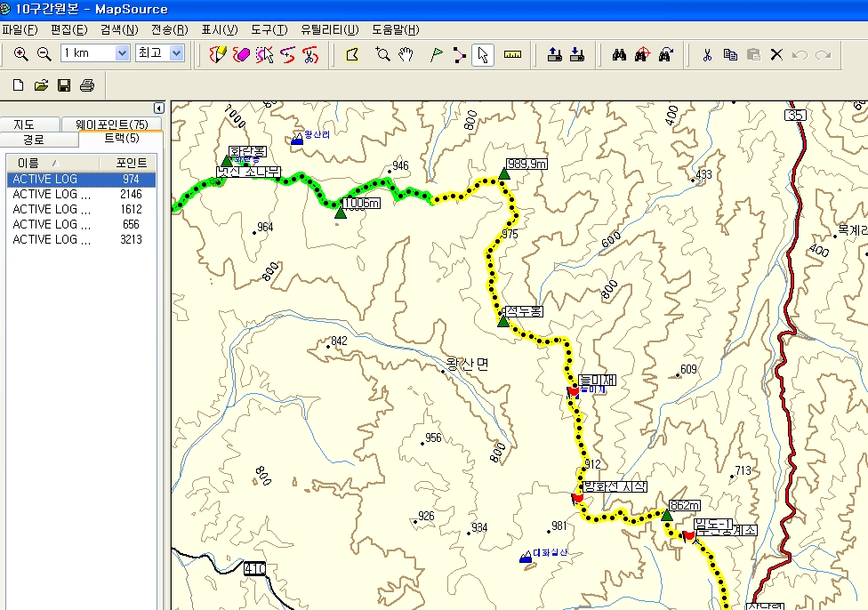
Task: Click the 석두봉 waypoint on map
Action: [x=502, y=321]
